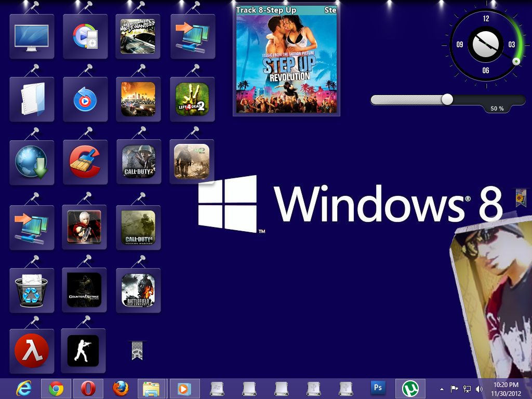Launch Call of Duty 2
Screen dimensions: 532x399
pyautogui.click(x=138, y=162)
